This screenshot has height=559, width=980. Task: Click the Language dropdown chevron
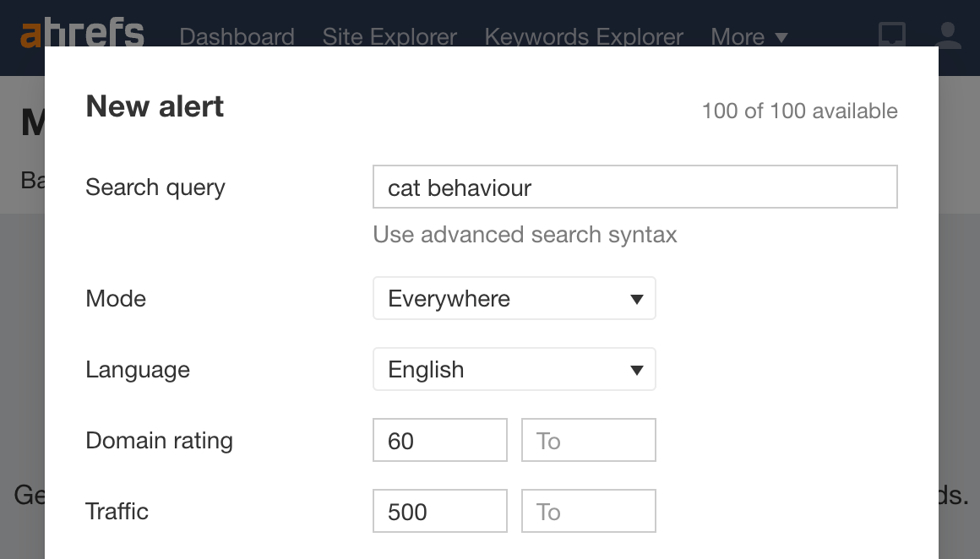click(x=638, y=369)
